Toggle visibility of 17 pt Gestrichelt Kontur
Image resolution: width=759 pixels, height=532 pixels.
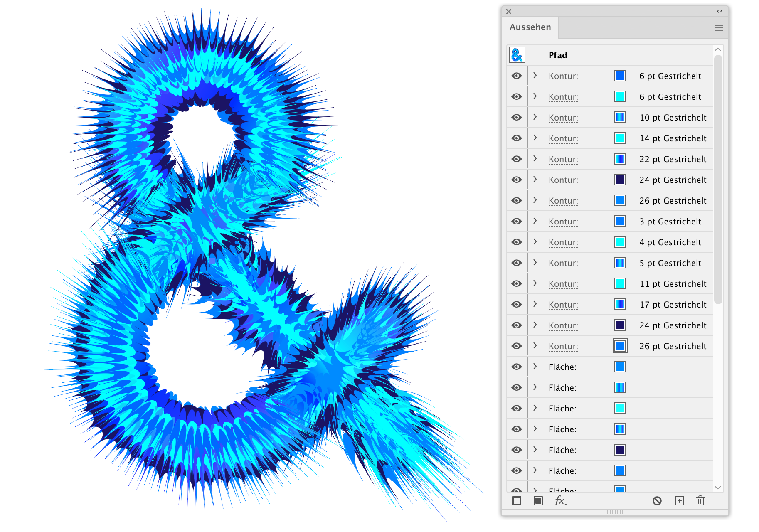click(x=517, y=304)
